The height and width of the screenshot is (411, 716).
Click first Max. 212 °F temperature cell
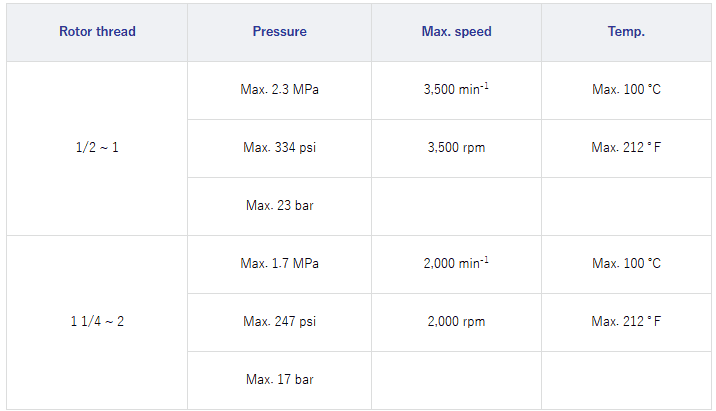(626, 148)
